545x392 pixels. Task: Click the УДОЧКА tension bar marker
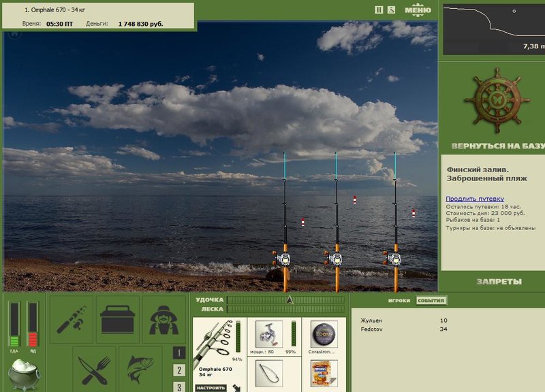[x=290, y=299]
